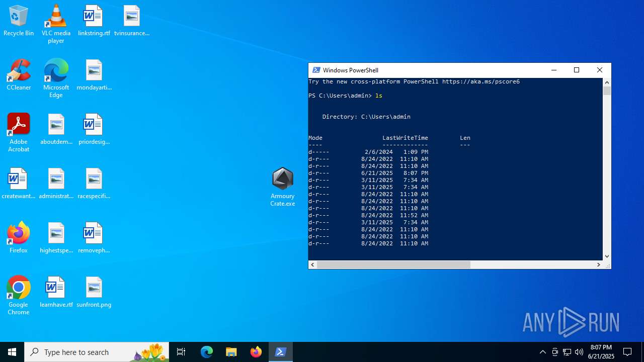
Task: Click the PowerShell title bar icon
Action: point(316,70)
